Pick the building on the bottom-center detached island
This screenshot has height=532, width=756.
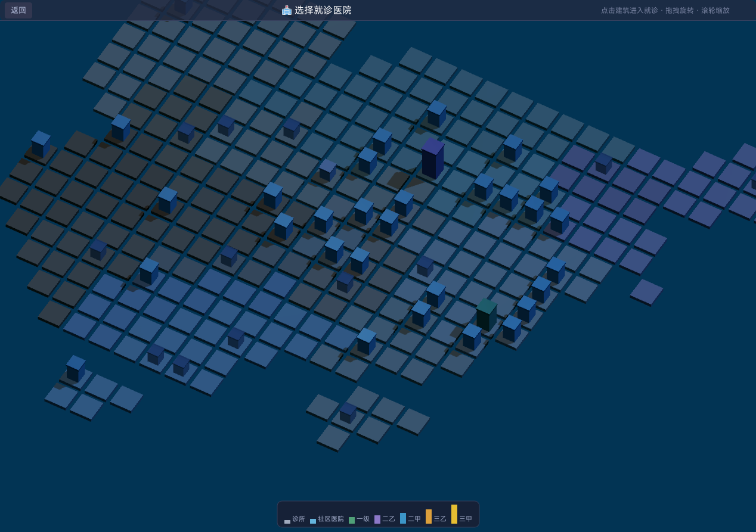[x=348, y=413]
